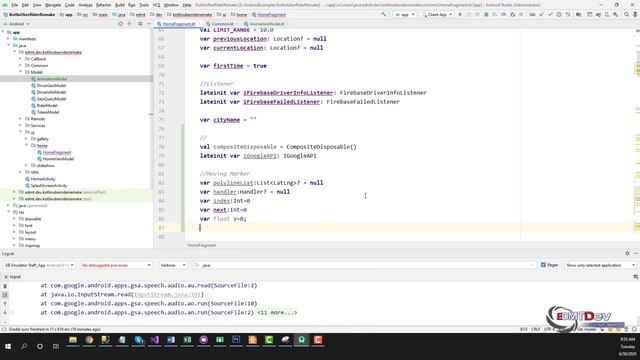Click the Logcat down-arrow stack trace icon
The image size is (640, 360).
click(x=5, y=313)
